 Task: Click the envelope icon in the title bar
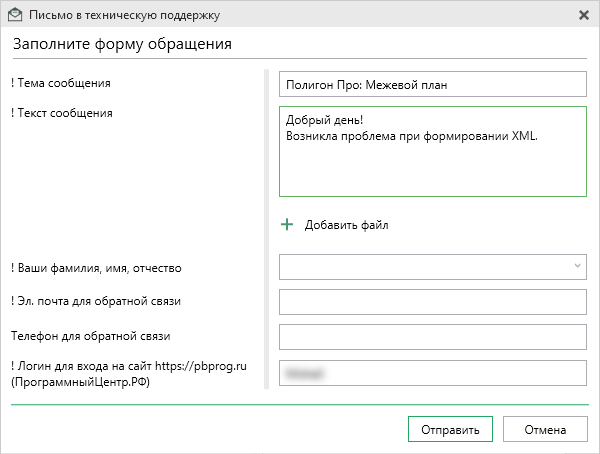click(x=14, y=15)
